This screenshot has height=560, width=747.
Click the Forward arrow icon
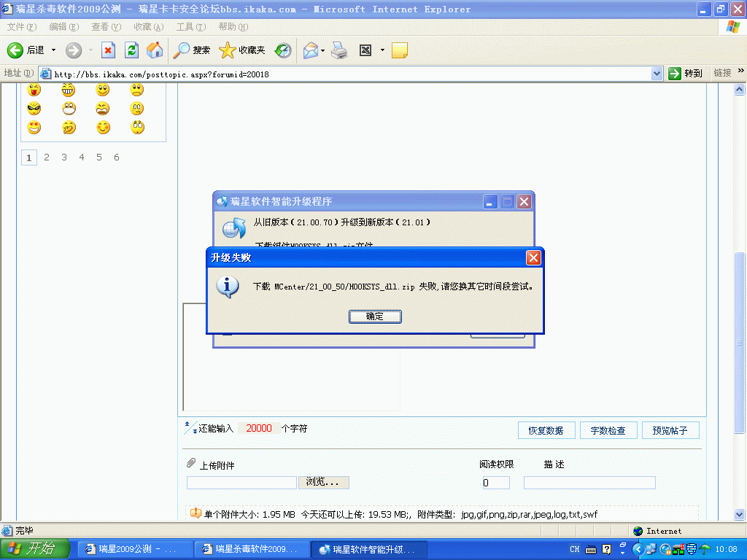[x=74, y=50]
